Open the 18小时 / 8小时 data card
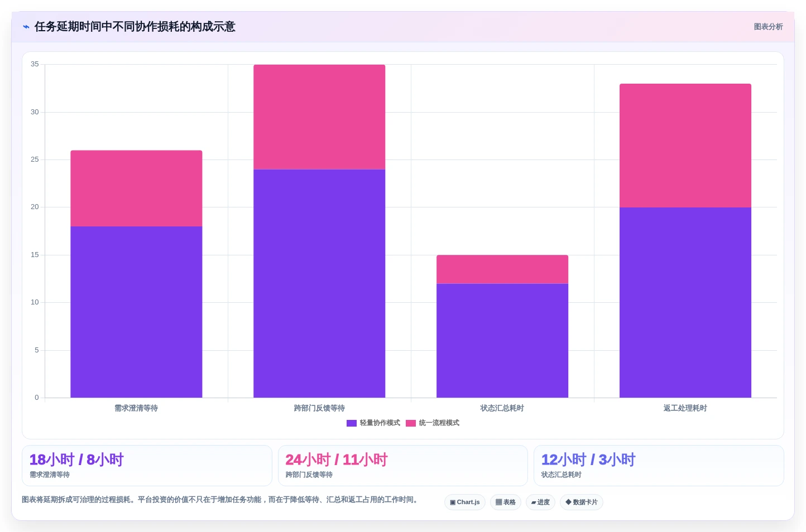The width and height of the screenshot is (806, 532). tap(147, 466)
